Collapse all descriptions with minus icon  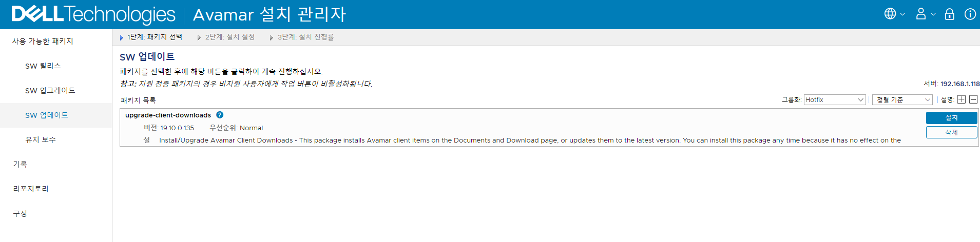[x=973, y=99]
